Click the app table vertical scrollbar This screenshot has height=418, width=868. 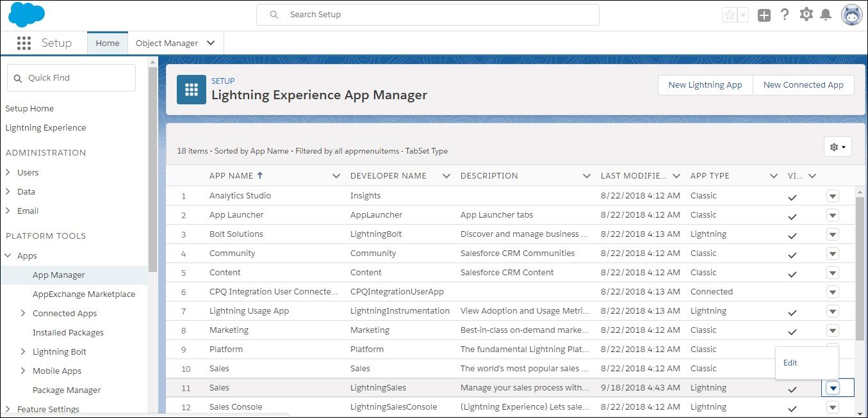point(860,269)
